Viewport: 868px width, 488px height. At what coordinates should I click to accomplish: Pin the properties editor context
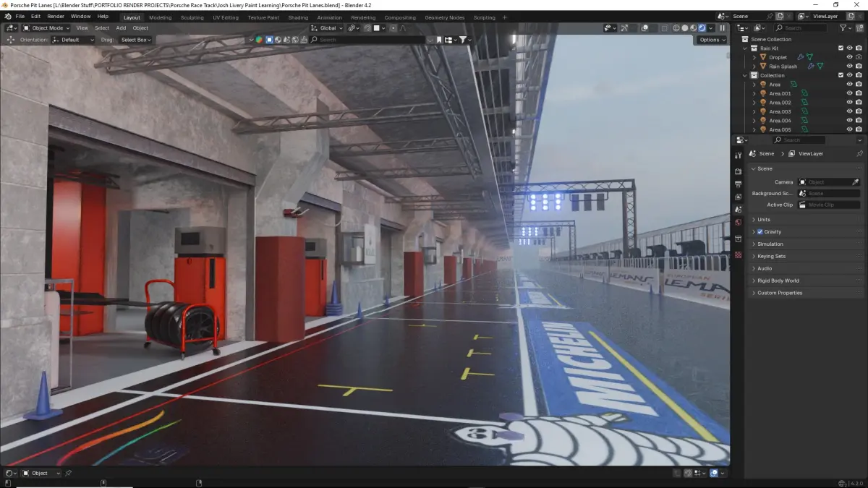pos(859,154)
